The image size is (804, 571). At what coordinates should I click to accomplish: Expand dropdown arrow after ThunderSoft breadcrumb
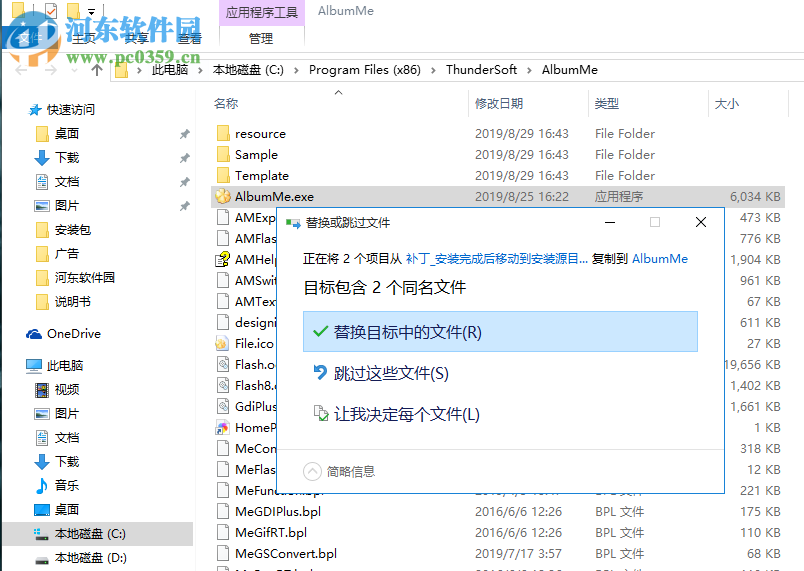point(529,70)
